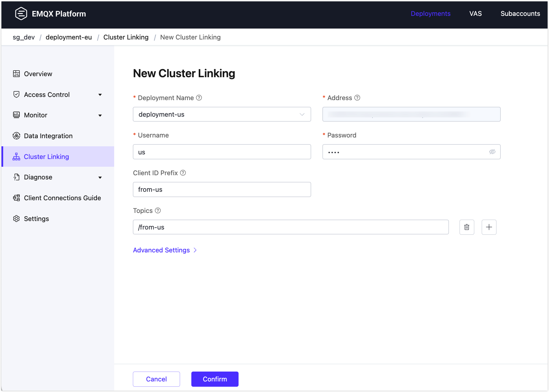Click the Overview sidebar icon
This screenshot has height=392, width=549.
coord(16,74)
